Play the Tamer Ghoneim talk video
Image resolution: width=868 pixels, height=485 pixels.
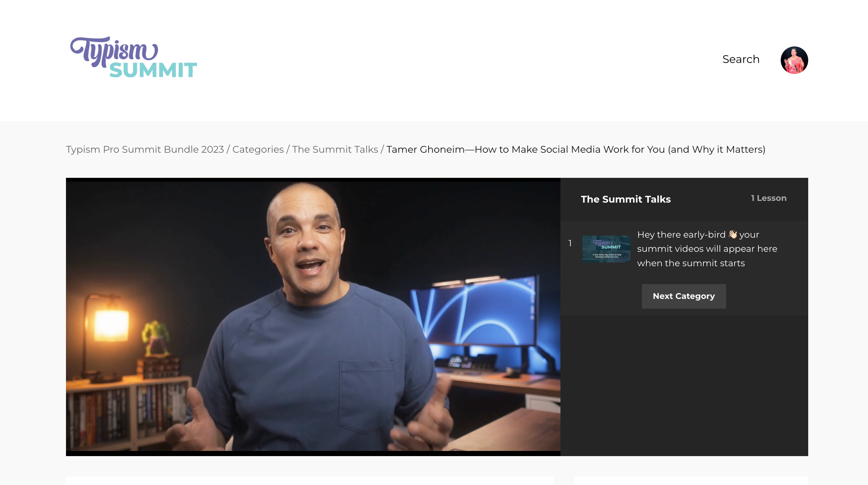coord(313,317)
